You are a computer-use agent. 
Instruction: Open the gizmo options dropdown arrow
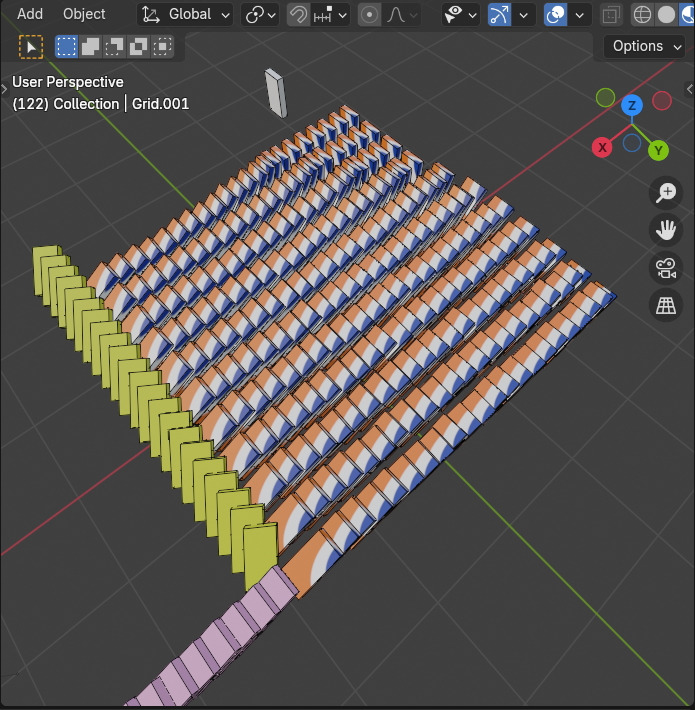[x=524, y=15]
